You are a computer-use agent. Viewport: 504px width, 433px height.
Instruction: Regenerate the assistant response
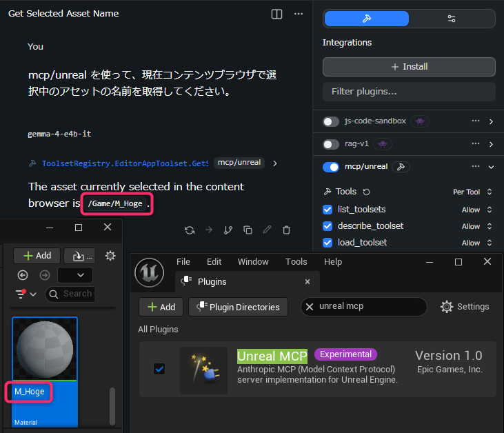click(x=190, y=230)
